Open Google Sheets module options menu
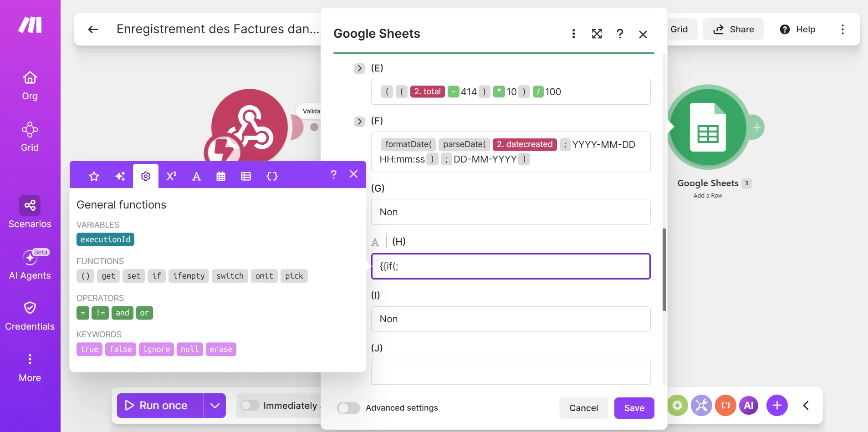868x432 pixels. pyautogui.click(x=574, y=34)
